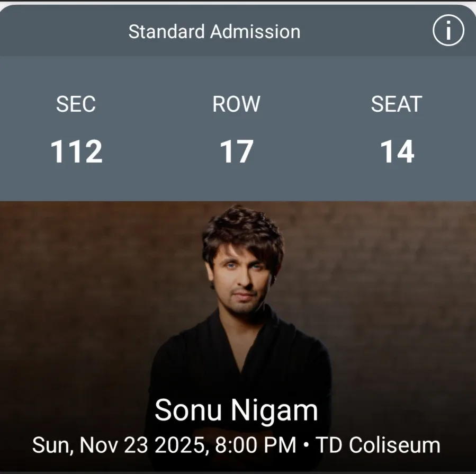Screen dimensions: 476x474
Task: Click the SEC label
Action: pyautogui.click(x=76, y=104)
